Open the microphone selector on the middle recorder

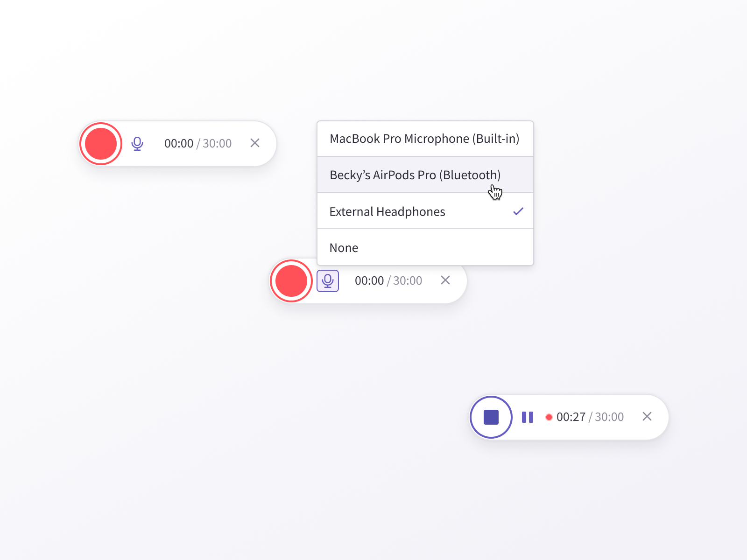[x=328, y=281]
